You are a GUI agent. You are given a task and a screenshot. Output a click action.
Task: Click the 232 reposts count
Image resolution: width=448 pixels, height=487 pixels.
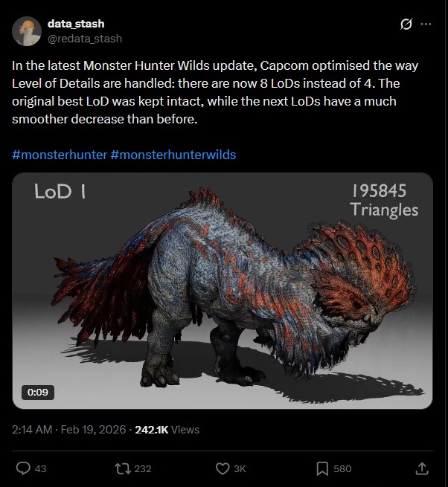coord(142,468)
